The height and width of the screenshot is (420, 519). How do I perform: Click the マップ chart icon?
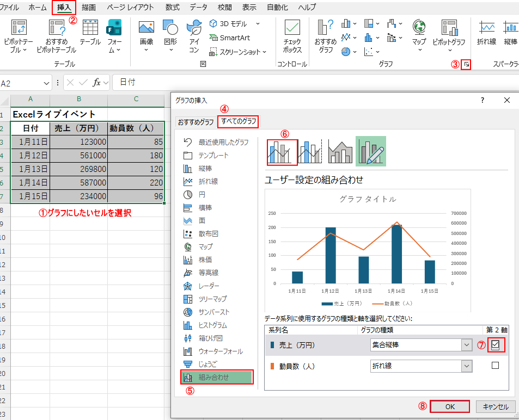[x=419, y=28]
